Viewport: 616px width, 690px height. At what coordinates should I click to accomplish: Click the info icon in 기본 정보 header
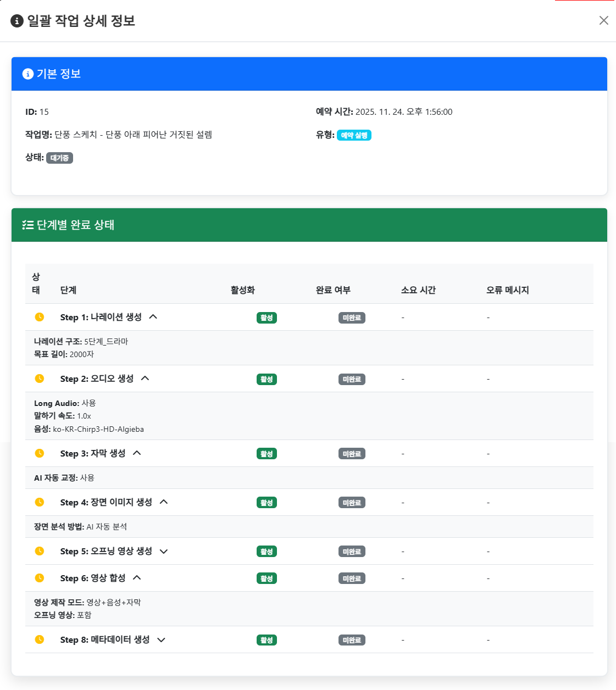point(28,74)
